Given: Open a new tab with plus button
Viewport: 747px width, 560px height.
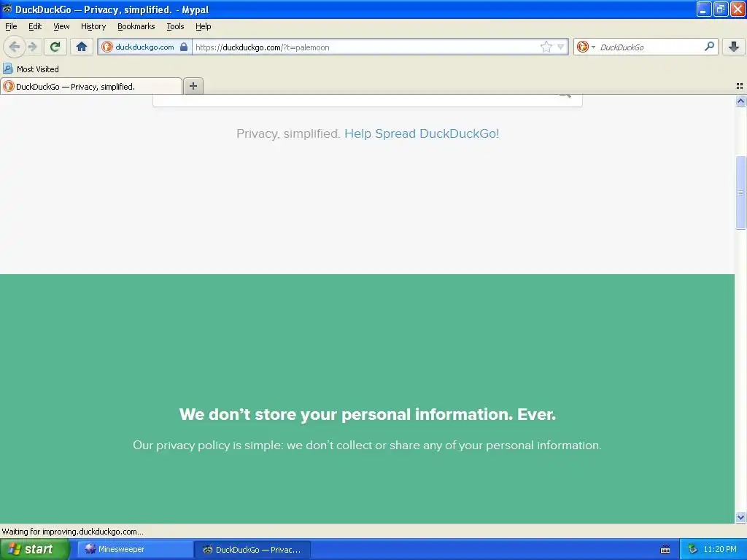Looking at the screenshot, I should (193, 86).
